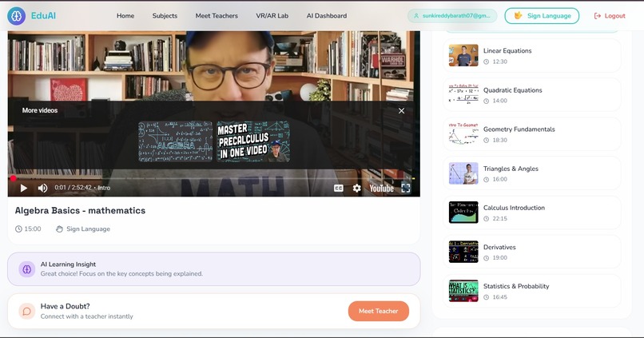Click the Quadratic Equations thumbnail image

(x=463, y=95)
